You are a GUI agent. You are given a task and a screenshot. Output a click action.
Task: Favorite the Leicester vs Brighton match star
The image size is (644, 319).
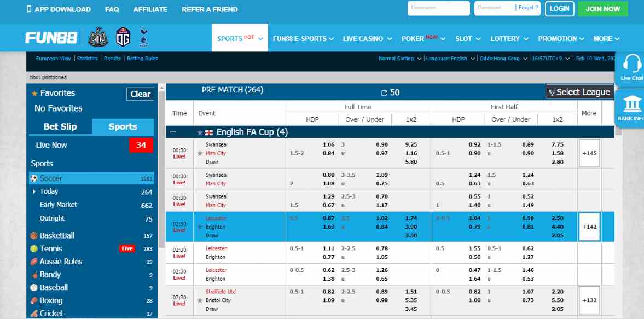[200, 227]
